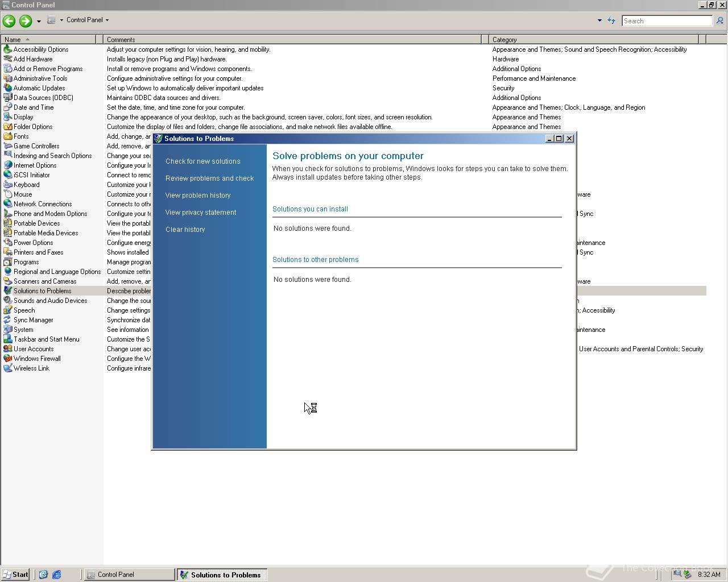
Task: Select the Phone and Modem Options icon
Action: pyautogui.click(x=8, y=214)
